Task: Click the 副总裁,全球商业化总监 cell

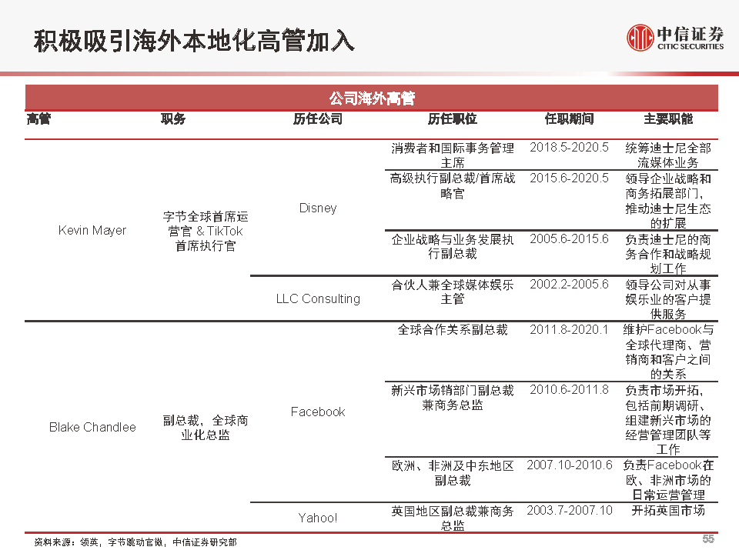Action: pos(206,427)
